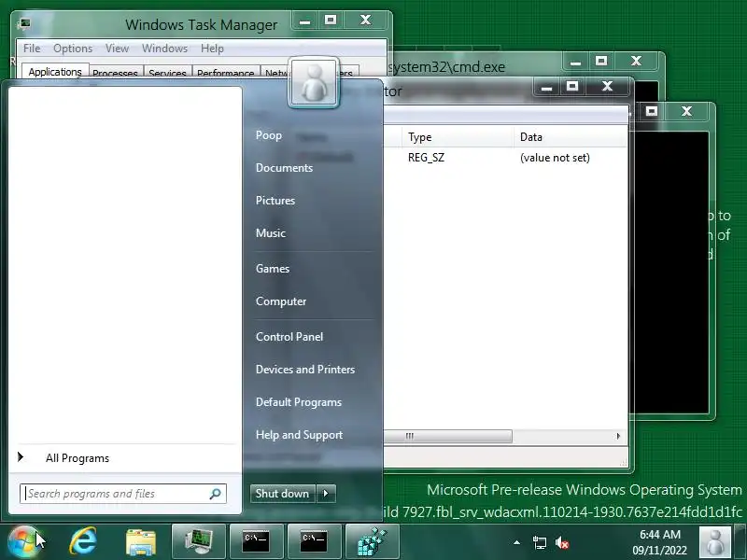The image size is (747, 560).
Task: Open Windows Explorer folder taskbar icon
Action: pyautogui.click(x=141, y=542)
